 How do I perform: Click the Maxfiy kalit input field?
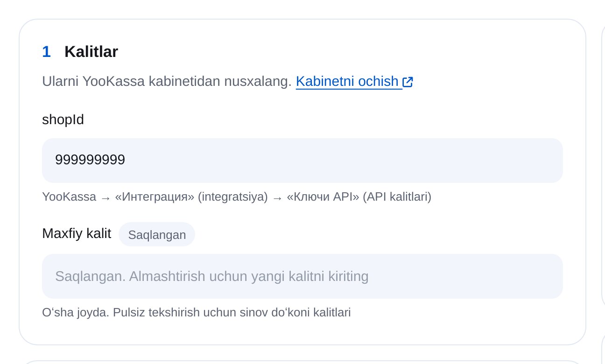click(x=302, y=276)
